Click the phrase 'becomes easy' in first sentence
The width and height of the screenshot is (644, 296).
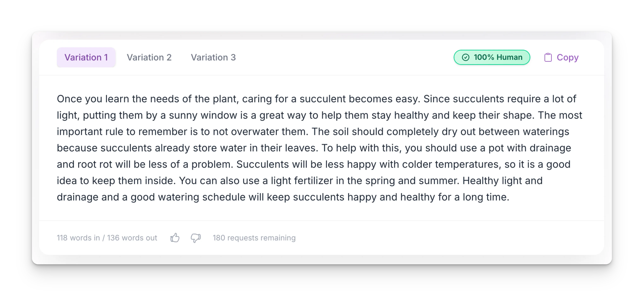point(383,99)
